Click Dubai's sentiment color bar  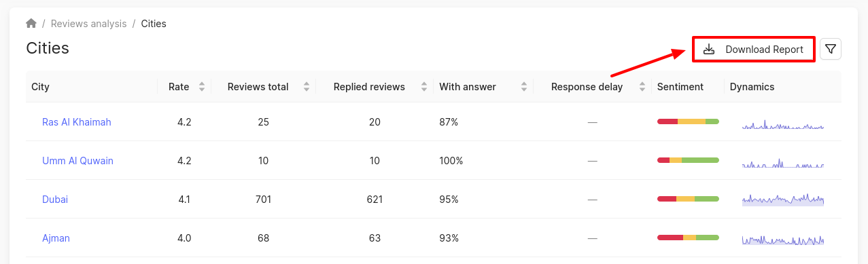688,199
